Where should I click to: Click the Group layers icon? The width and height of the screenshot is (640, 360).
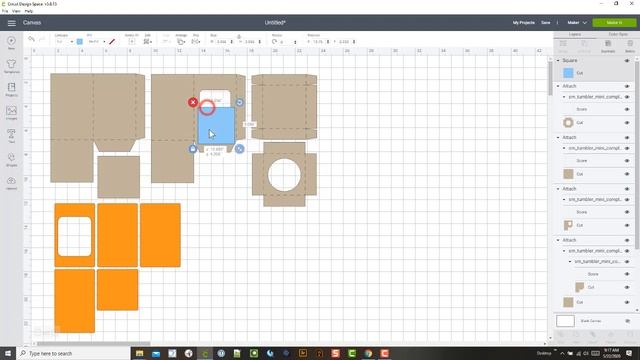563,47
